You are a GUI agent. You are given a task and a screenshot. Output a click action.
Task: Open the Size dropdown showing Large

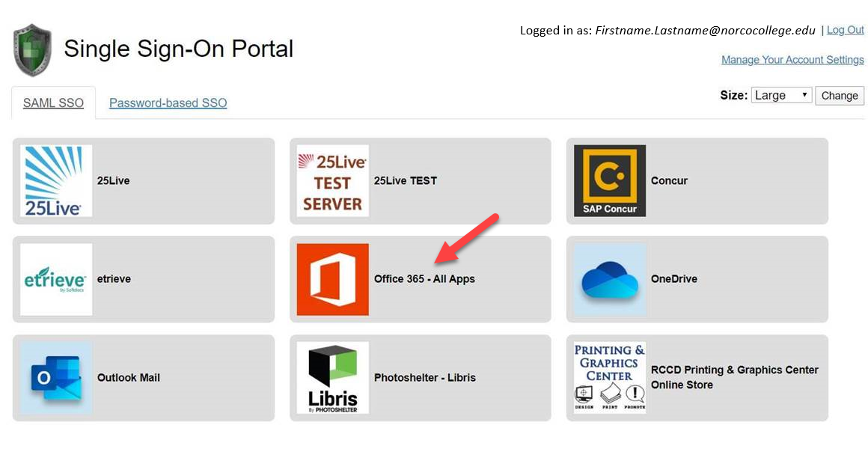pyautogui.click(x=781, y=95)
